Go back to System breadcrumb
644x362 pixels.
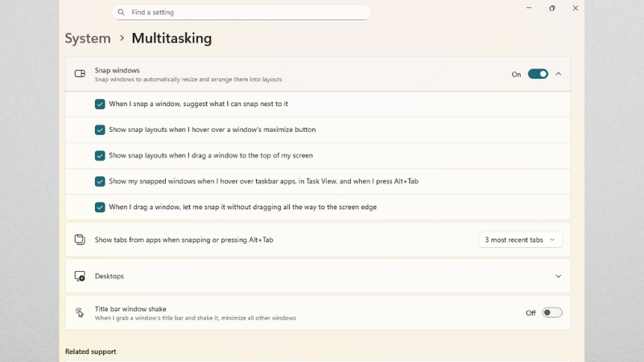(x=88, y=38)
